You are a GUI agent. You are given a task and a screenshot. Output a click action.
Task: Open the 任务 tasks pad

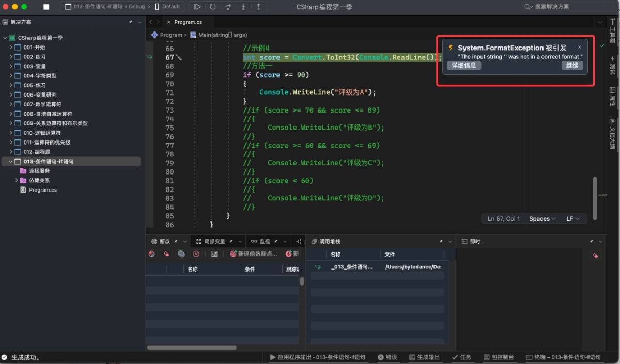pyautogui.click(x=461, y=357)
